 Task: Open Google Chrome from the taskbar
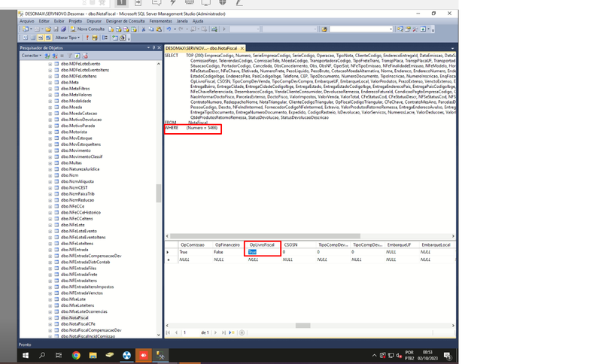pos(76,356)
